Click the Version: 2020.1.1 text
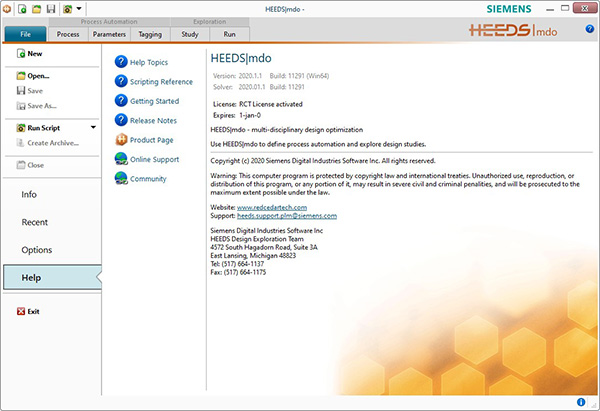Screen dimensions: 600x411 point(237,76)
